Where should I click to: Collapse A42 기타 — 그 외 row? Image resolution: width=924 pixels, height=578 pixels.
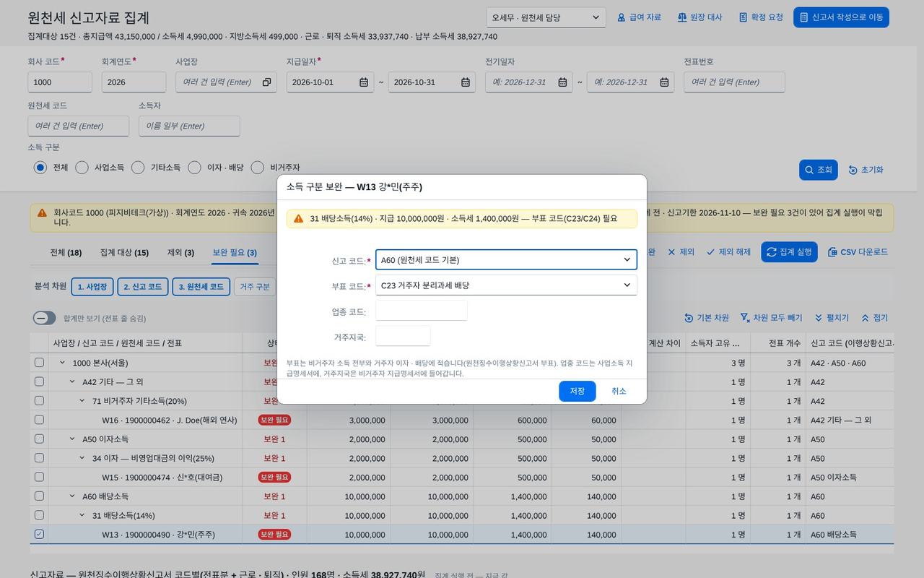[x=72, y=381]
